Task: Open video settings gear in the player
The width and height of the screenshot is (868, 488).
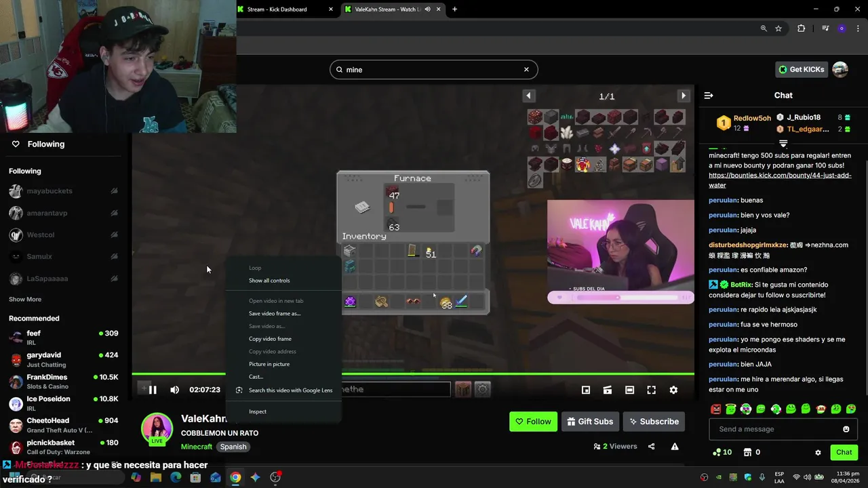Action: [x=673, y=390]
